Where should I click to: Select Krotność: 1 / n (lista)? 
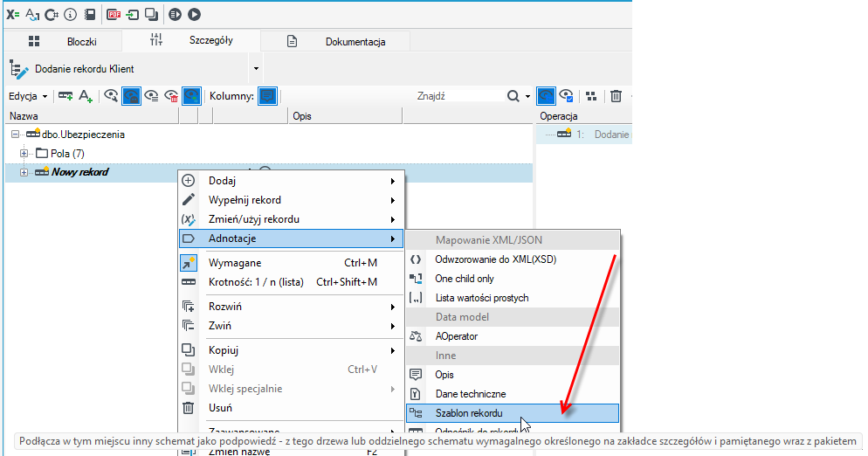click(292, 282)
